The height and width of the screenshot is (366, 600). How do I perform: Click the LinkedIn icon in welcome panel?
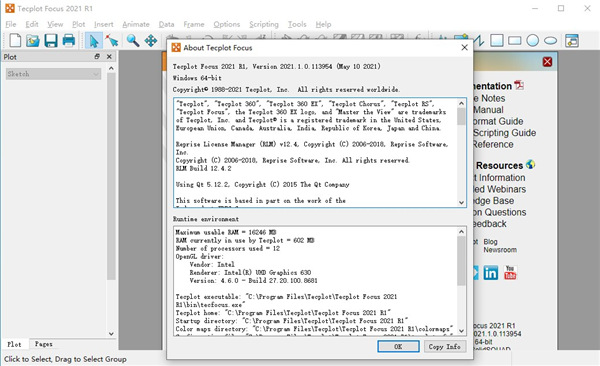click(491, 273)
